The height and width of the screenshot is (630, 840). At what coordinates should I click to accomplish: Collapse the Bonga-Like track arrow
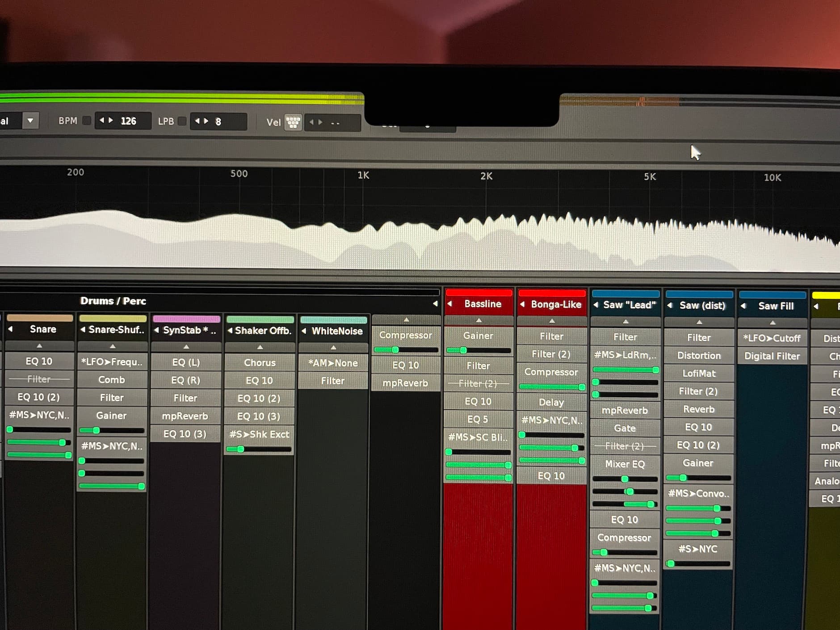pyautogui.click(x=523, y=304)
